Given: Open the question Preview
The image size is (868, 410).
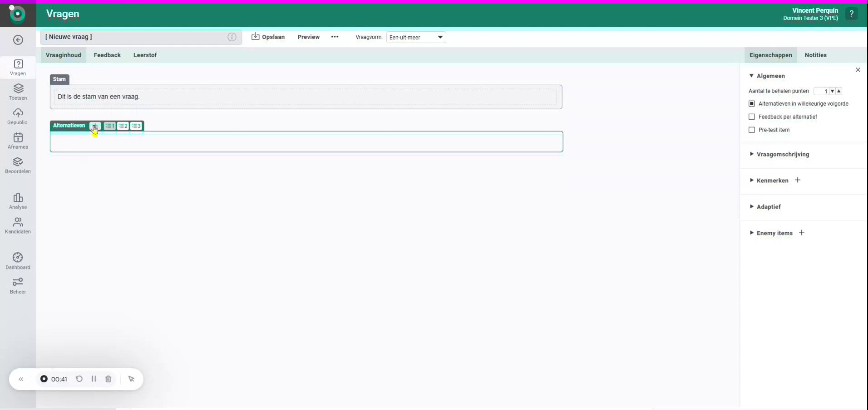Looking at the screenshot, I should [309, 37].
